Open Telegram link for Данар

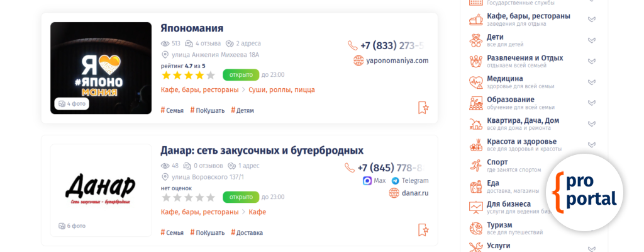coord(410,180)
